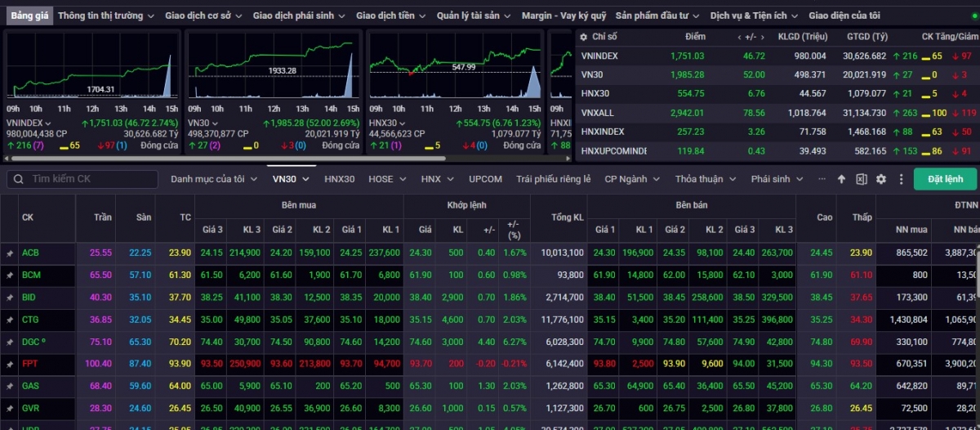Click the gear icon beside Chỉ số
Image resolution: width=980 pixels, height=430 pixels.
point(583,37)
